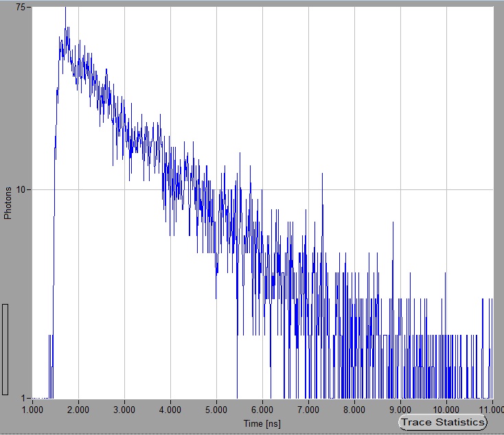This screenshot has height=435, width=504.
Task: Click the 10 photons y-axis tick label
Action: (21, 189)
